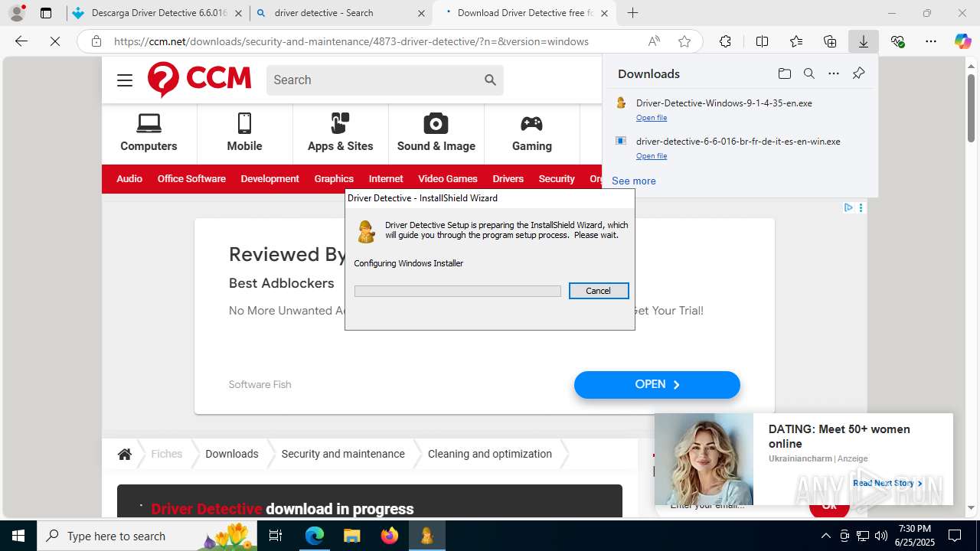Select the Graphics menu item

pos(334,178)
